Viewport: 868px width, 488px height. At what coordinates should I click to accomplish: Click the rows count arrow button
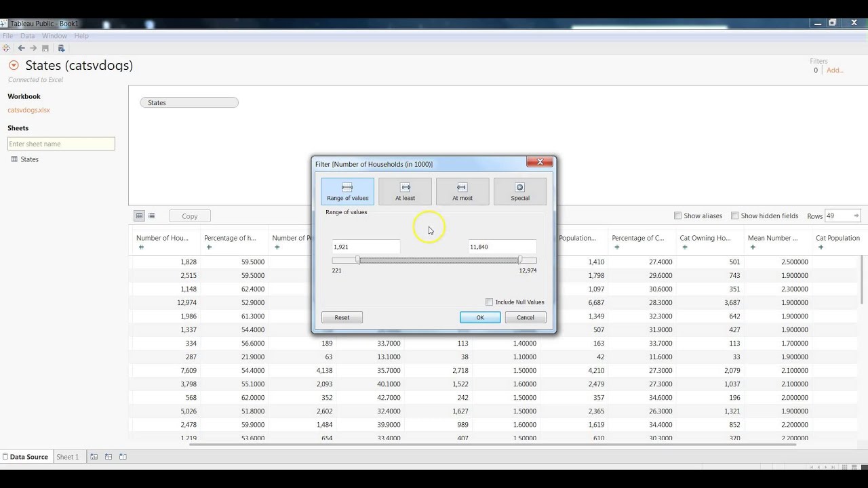click(x=856, y=216)
